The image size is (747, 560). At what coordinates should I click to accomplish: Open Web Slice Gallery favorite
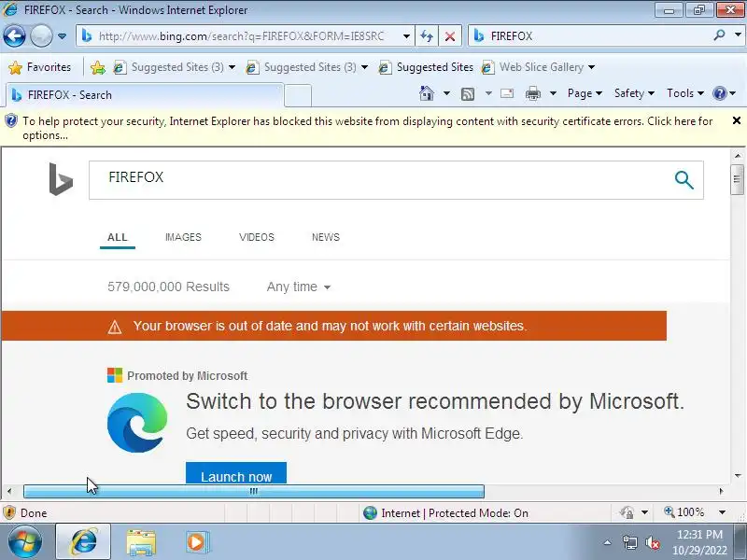pyautogui.click(x=532, y=67)
